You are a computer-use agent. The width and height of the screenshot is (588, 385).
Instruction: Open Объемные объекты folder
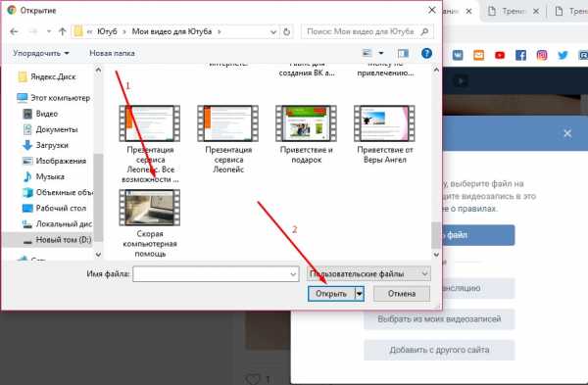(58, 193)
